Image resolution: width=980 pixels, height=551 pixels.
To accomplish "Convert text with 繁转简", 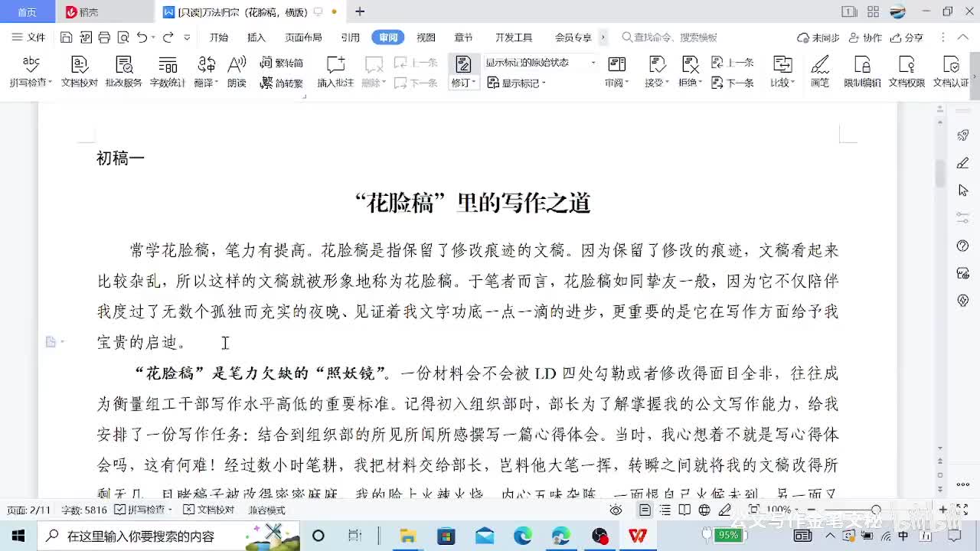I will [x=282, y=63].
